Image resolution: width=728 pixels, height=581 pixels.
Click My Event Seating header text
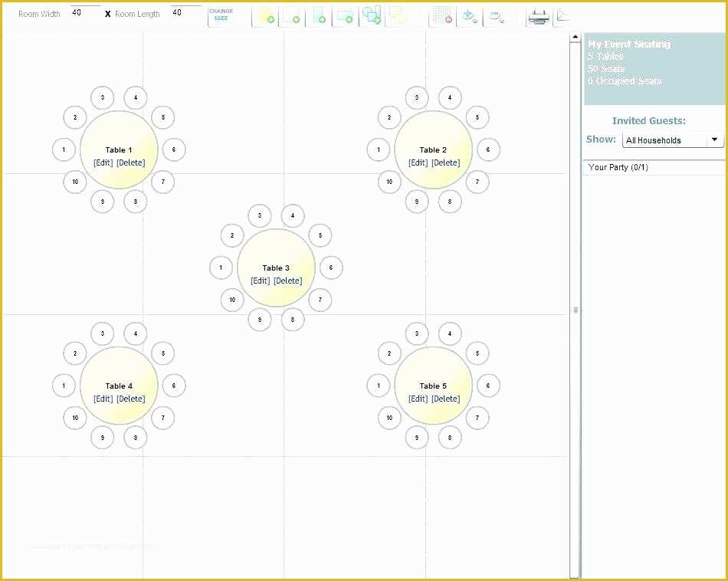pos(629,44)
